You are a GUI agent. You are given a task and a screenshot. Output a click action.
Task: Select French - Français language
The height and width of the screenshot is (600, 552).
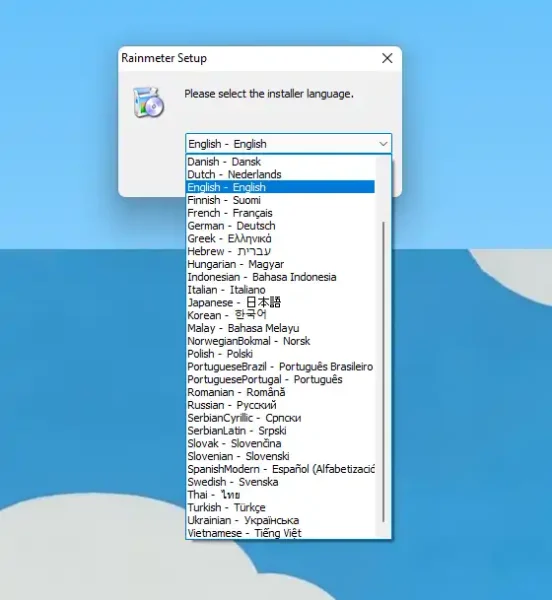280,213
